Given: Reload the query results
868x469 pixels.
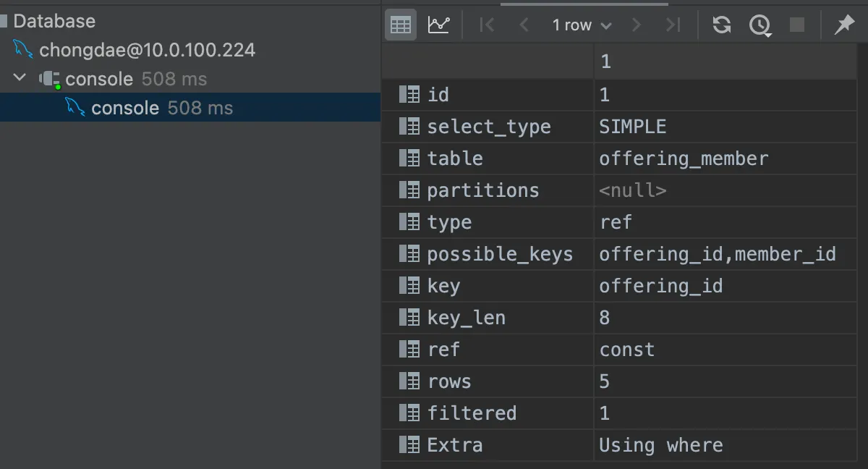Looking at the screenshot, I should (721, 25).
